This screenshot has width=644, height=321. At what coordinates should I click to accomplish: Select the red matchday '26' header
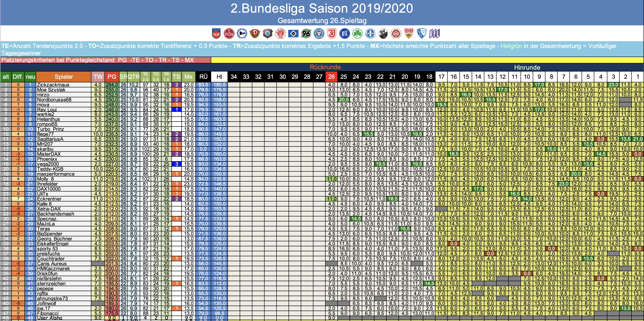(331, 77)
